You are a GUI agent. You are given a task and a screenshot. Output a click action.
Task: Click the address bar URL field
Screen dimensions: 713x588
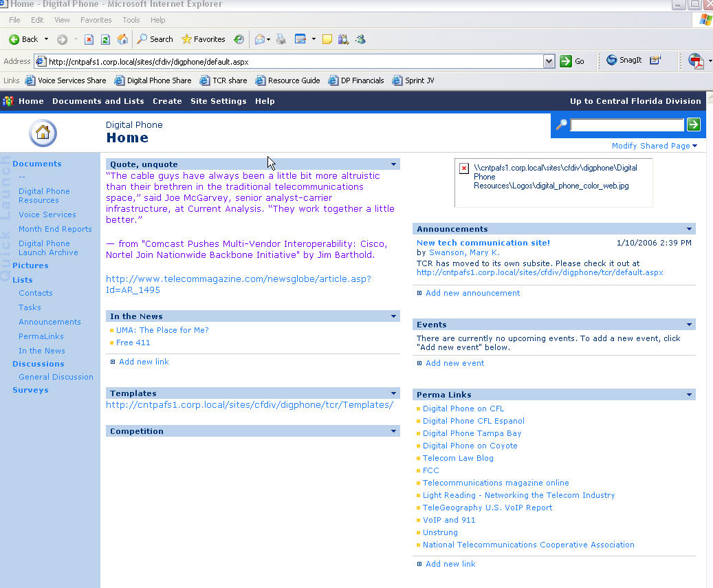click(289, 61)
